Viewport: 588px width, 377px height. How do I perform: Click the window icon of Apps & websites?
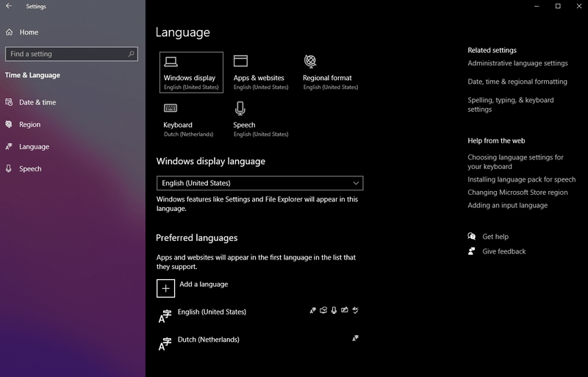(240, 61)
